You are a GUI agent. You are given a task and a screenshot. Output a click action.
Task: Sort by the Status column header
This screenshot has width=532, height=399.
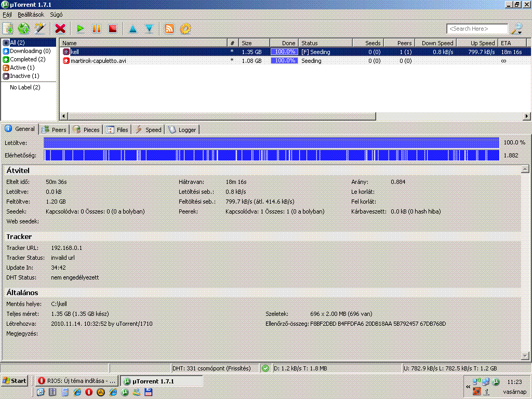(326, 43)
